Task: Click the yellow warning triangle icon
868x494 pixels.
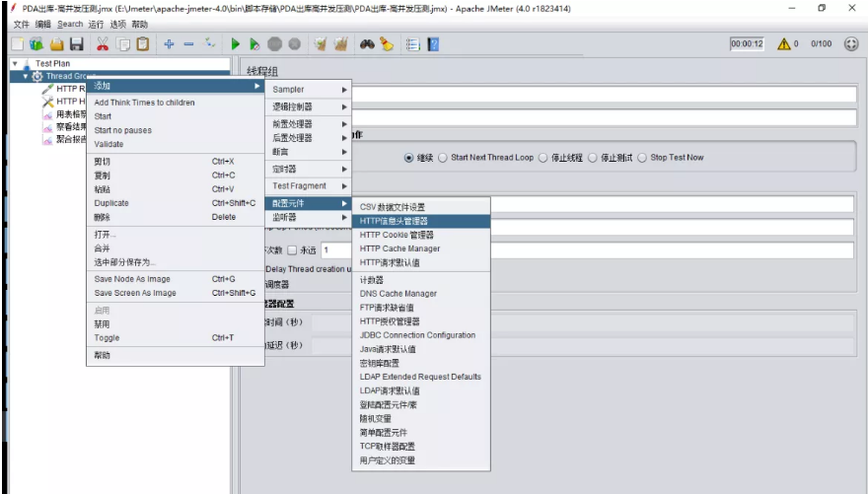Action: pos(784,43)
